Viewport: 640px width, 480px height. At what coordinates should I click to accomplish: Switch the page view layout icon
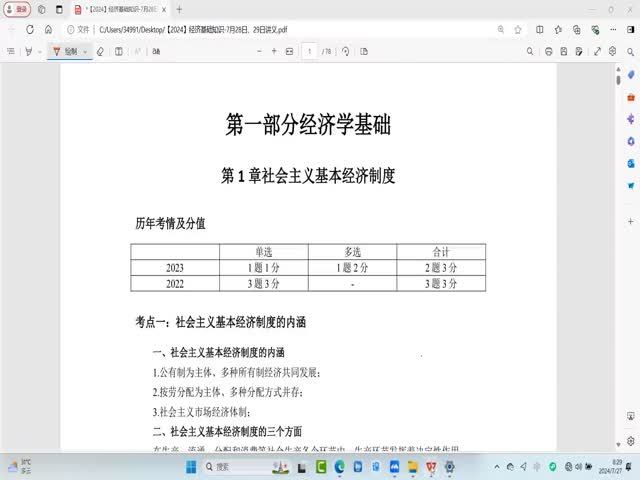point(364,51)
